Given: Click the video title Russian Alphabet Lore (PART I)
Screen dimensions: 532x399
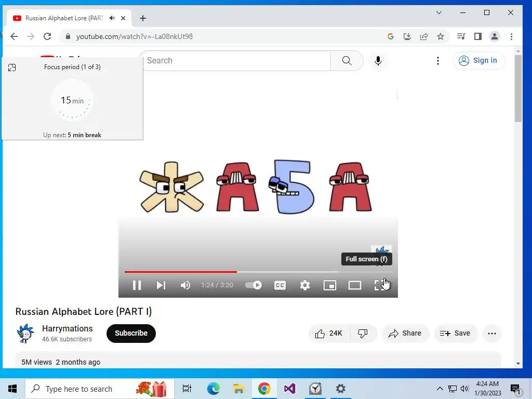Looking at the screenshot, I should click(84, 312).
